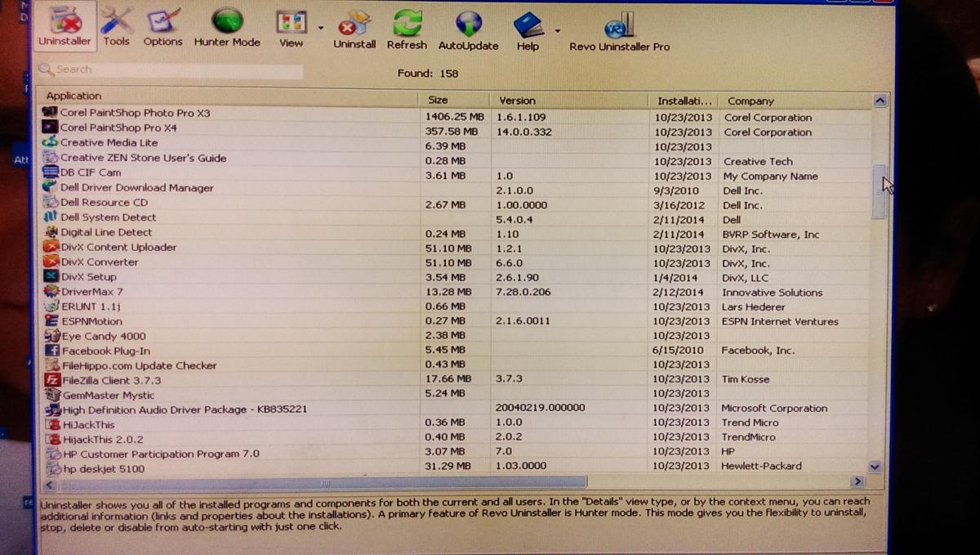This screenshot has height=555, width=980.
Task: Open Revo Uninstaller Pro icon
Action: click(x=619, y=31)
